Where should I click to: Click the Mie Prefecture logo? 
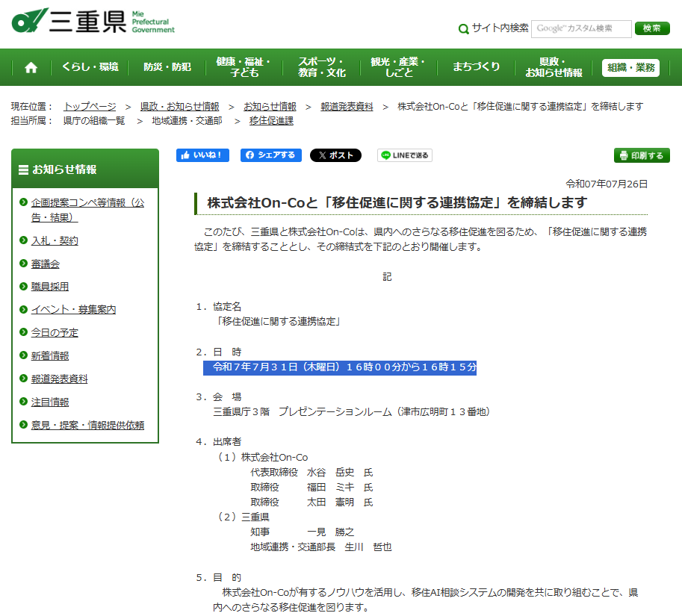(93, 20)
